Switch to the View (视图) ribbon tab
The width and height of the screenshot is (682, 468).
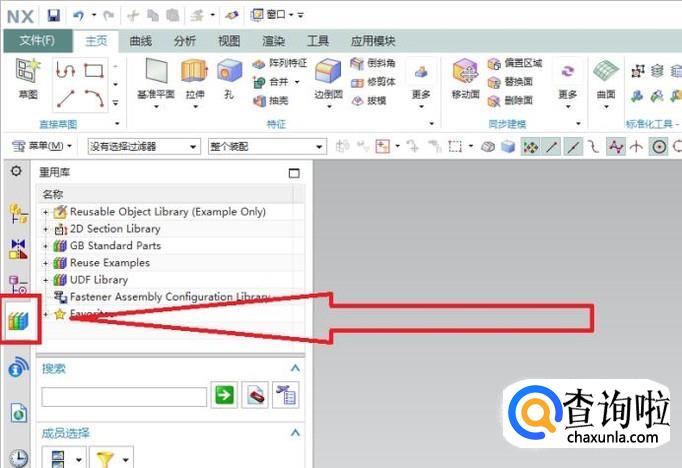[229, 41]
